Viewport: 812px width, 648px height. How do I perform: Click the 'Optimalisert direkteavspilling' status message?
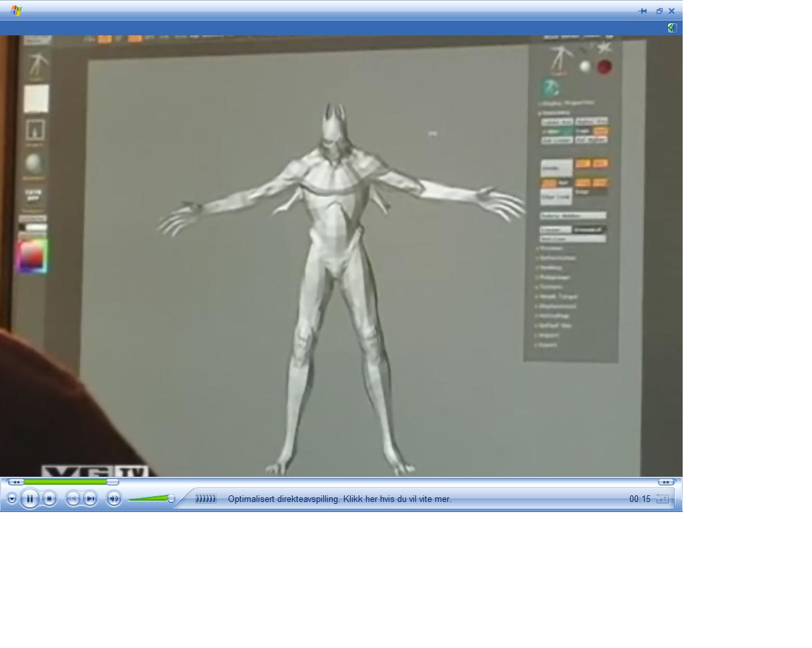pos(339,499)
